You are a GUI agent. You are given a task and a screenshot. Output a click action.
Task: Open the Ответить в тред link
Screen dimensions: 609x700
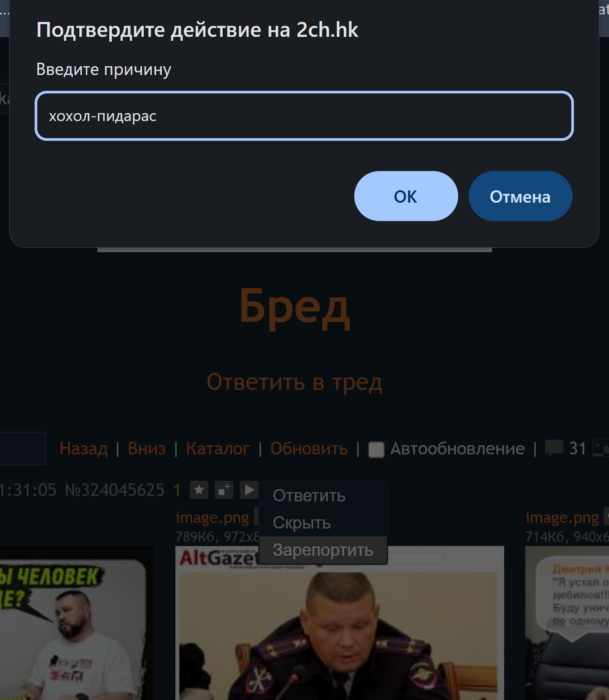point(294,382)
